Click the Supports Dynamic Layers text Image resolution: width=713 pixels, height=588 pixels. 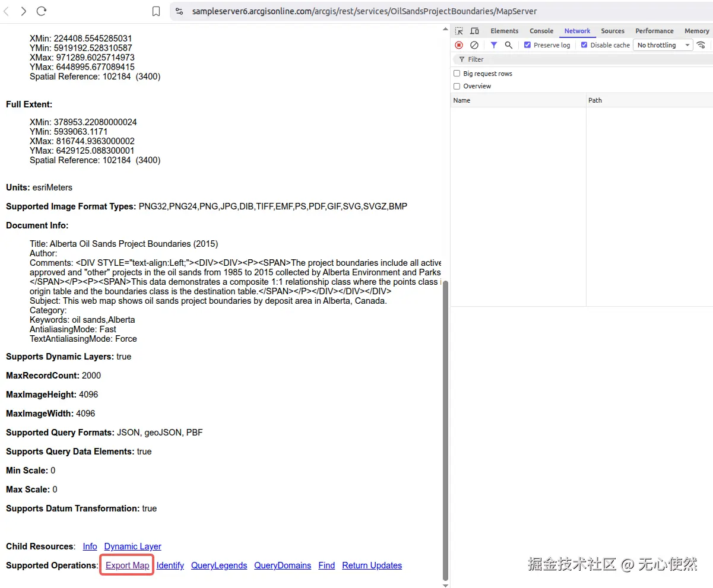(68, 357)
